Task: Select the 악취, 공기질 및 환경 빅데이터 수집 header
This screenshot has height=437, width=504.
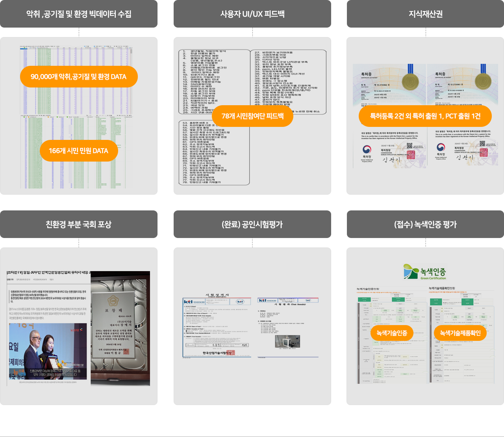Action: (79, 14)
